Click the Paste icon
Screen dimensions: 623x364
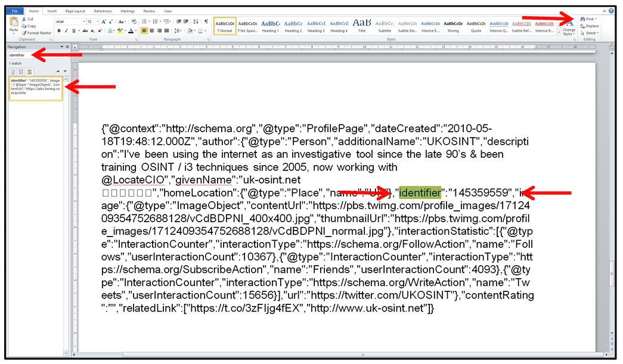[x=14, y=21]
